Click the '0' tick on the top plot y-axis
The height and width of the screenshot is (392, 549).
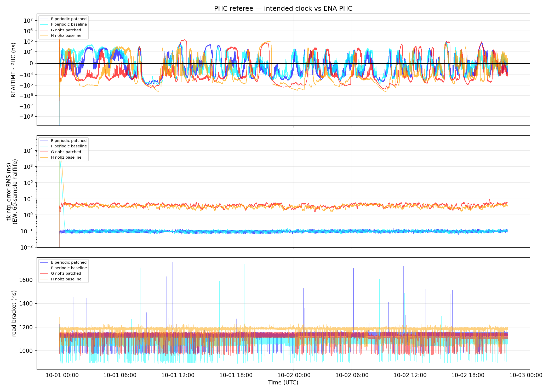(31, 63)
